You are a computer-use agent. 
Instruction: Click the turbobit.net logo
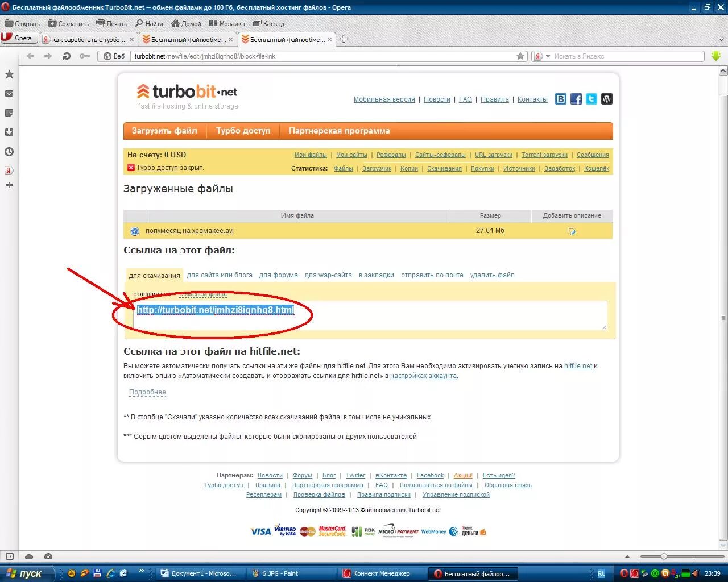[187, 92]
